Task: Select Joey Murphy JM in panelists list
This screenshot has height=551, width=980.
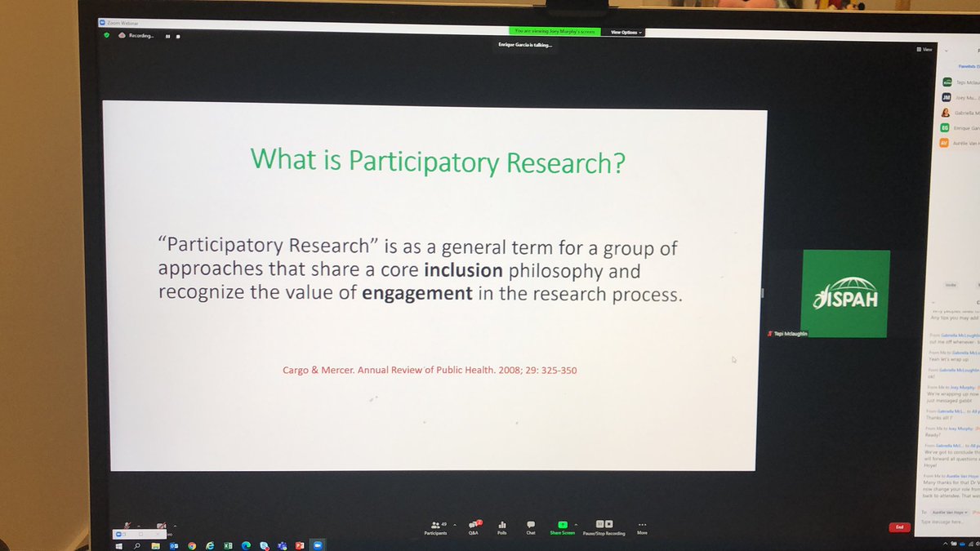Action: 960,96
